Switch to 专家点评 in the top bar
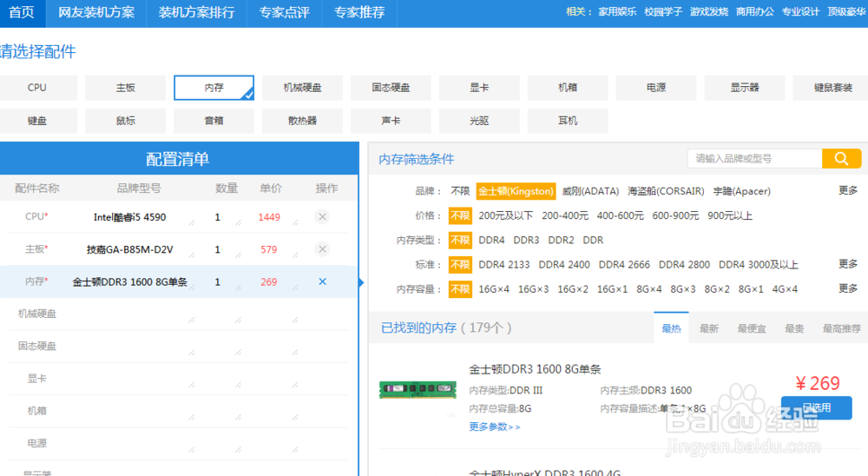Viewport: 868px width, 476px height. point(284,13)
